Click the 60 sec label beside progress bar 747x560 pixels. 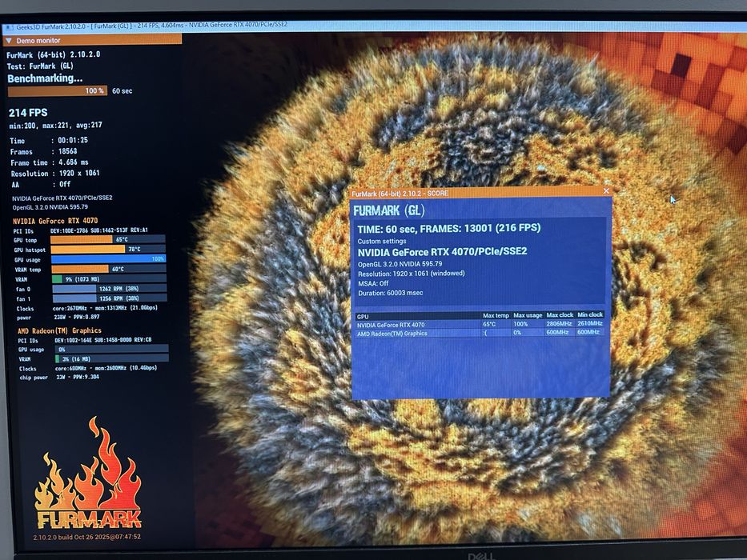click(122, 91)
